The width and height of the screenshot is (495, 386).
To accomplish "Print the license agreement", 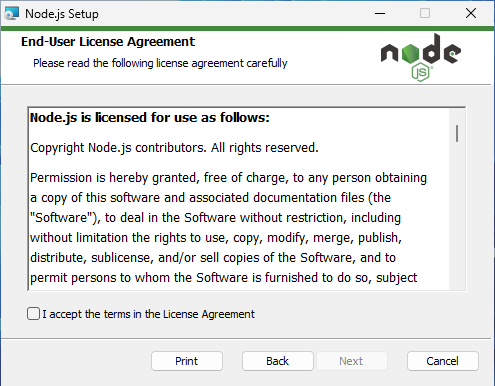I will (x=187, y=361).
